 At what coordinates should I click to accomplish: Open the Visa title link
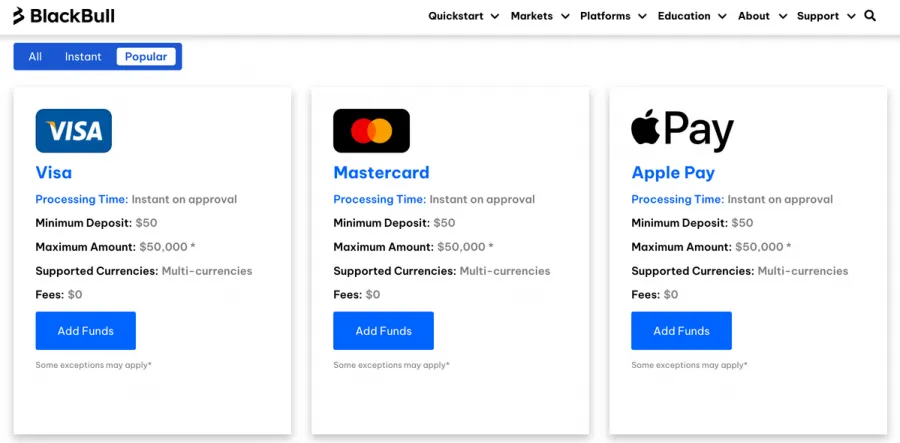54,173
